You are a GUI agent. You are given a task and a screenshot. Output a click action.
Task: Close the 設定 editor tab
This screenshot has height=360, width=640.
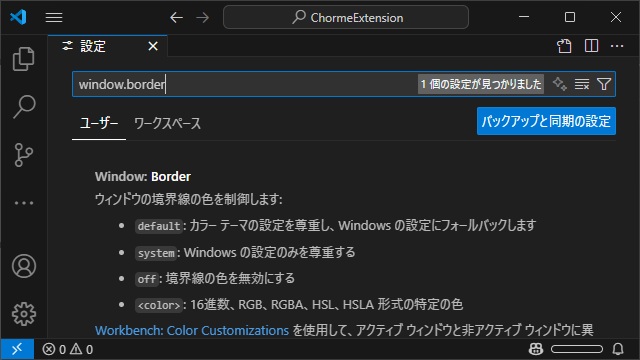tap(153, 46)
